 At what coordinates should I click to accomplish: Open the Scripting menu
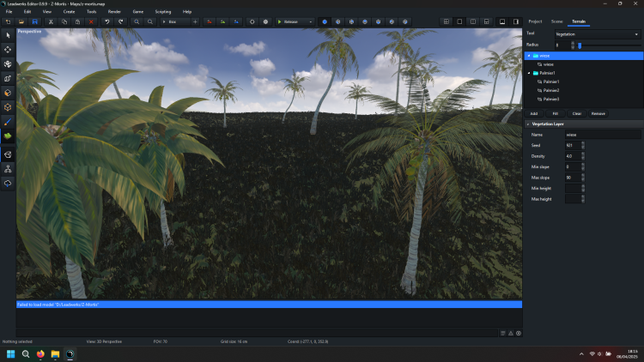pos(162,11)
